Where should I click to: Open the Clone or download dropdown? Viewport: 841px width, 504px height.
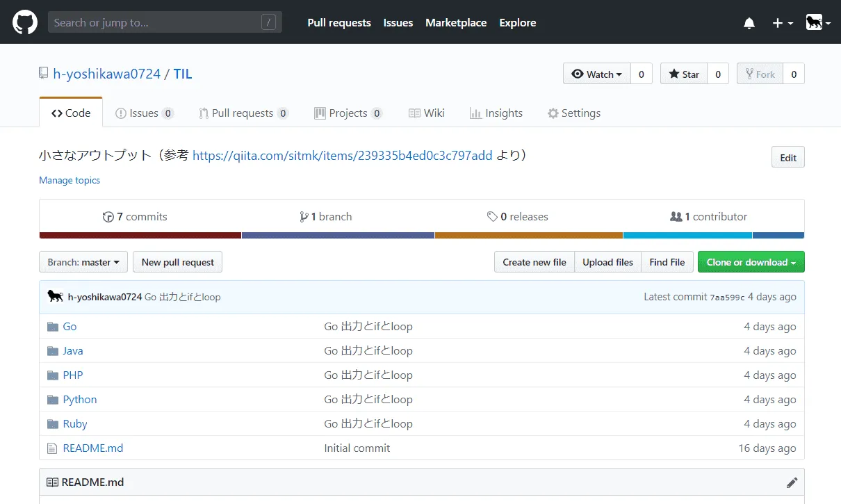click(751, 262)
